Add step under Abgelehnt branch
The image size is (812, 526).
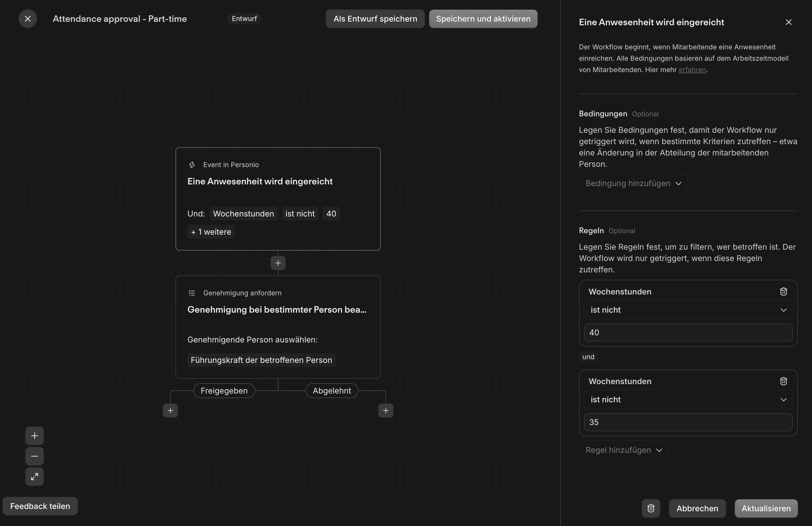(386, 410)
